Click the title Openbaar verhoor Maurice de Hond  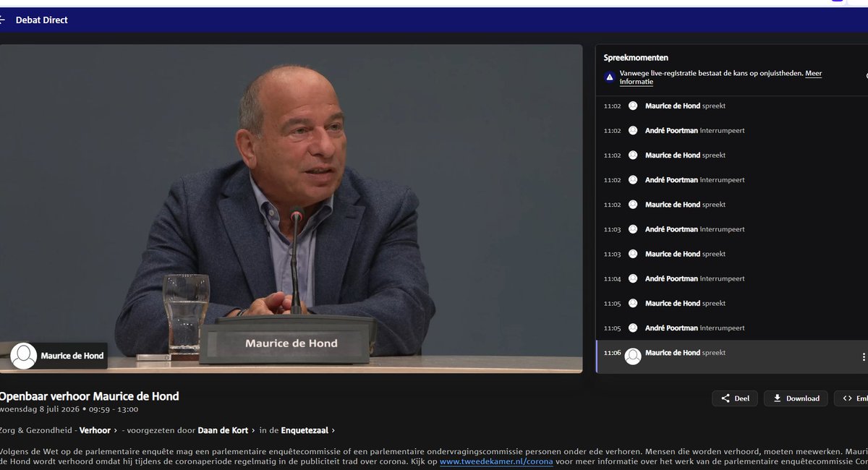(89, 396)
